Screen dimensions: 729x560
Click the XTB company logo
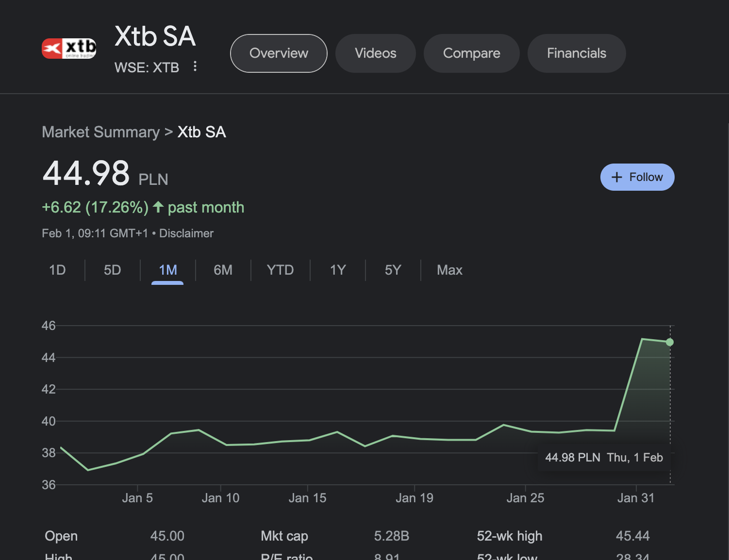point(69,49)
